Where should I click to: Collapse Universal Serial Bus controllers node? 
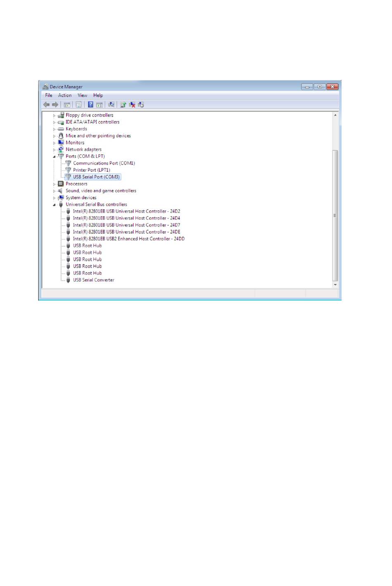54,205
